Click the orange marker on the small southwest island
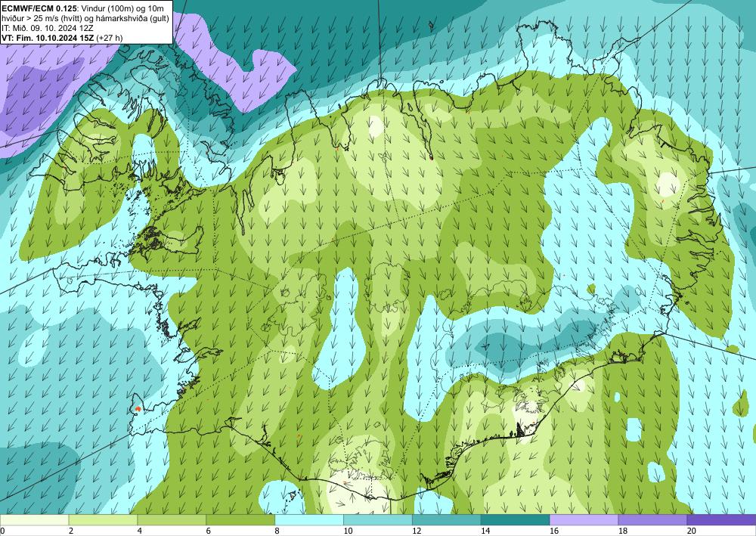The height and width of the screenshot is (536, 756). pyautogui.click(x=138, y=408)
